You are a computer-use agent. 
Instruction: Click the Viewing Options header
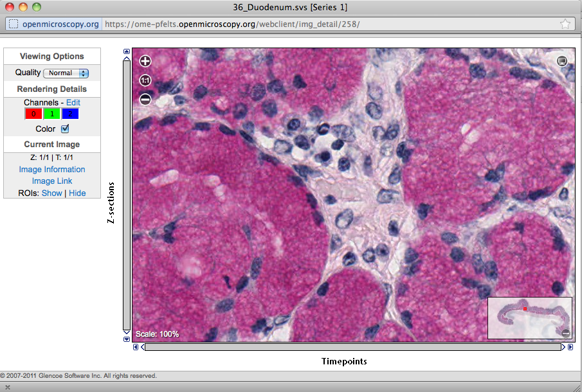click(52, 57)
